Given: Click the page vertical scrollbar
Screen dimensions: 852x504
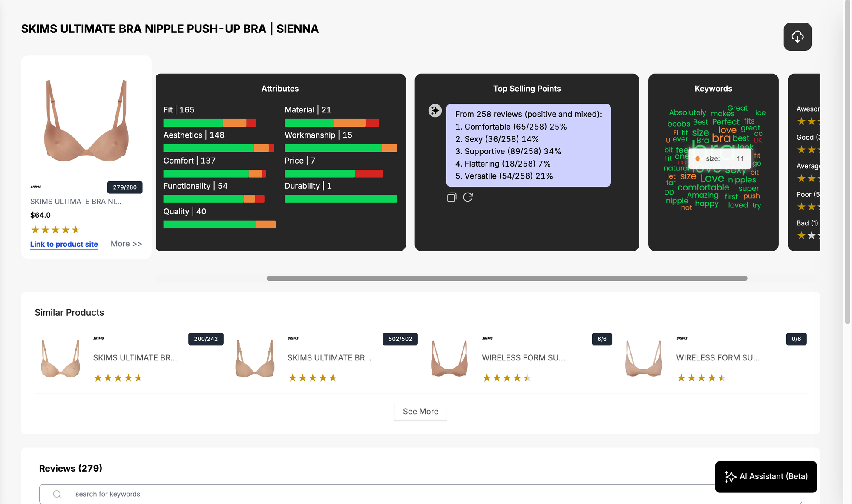Looking at the screenshot, I should point(847,162).
